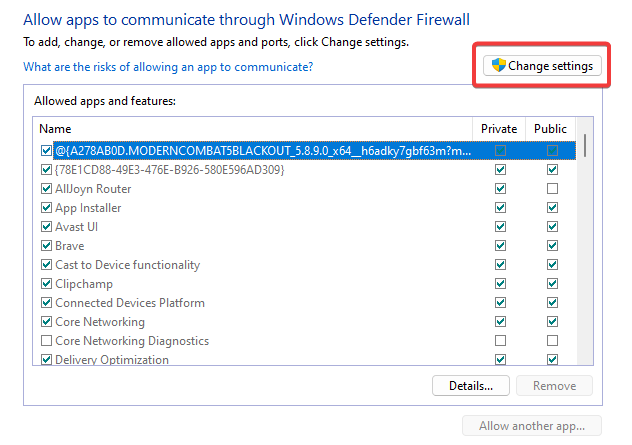Uncheck the AllJoyn Router name checkbox
This screenshot has height=445, width=632.
[46, 189]
